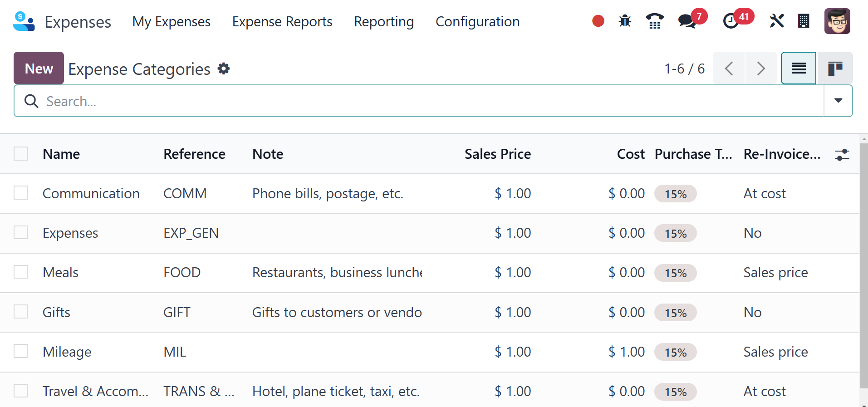
Task: Open the activities clock icon
Action: click(731, 21)
